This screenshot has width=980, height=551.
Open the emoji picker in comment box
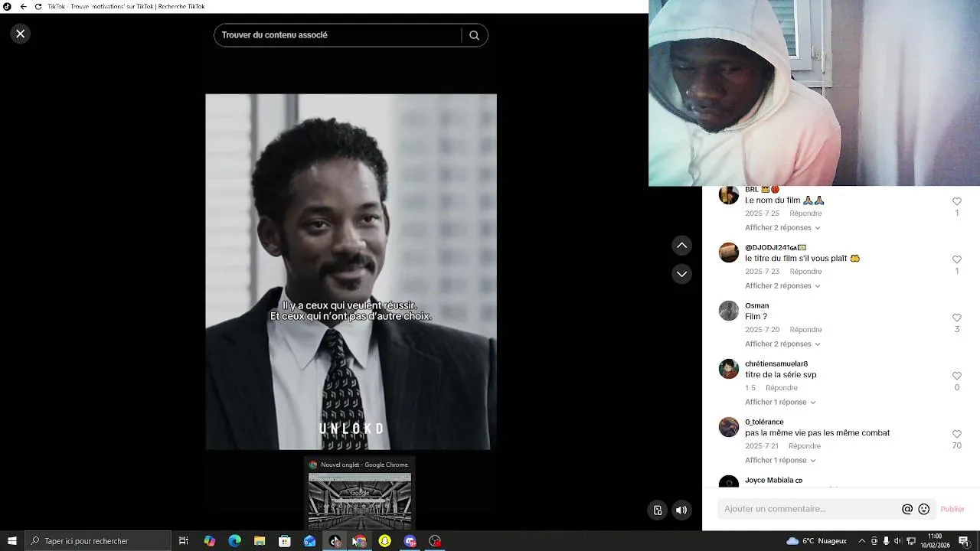pyautogui.click(x=924, y=509)
